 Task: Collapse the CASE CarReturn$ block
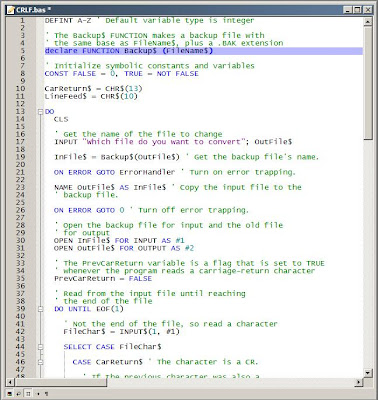[40, 362]
